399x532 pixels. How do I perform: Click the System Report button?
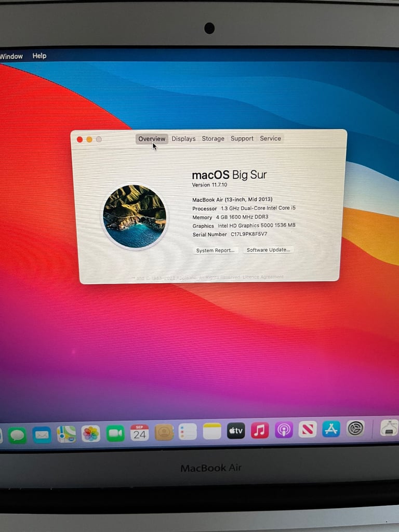click(x=215, y=250)
